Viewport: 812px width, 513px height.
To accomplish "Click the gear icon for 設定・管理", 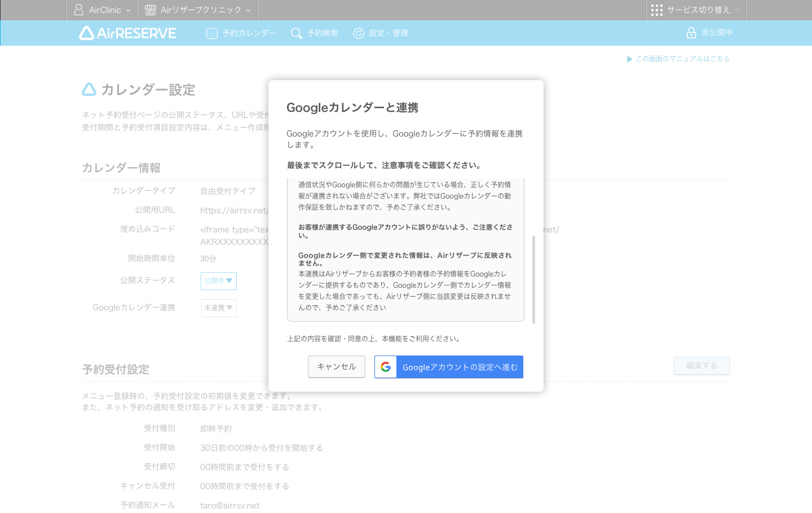I will (359, 33).
